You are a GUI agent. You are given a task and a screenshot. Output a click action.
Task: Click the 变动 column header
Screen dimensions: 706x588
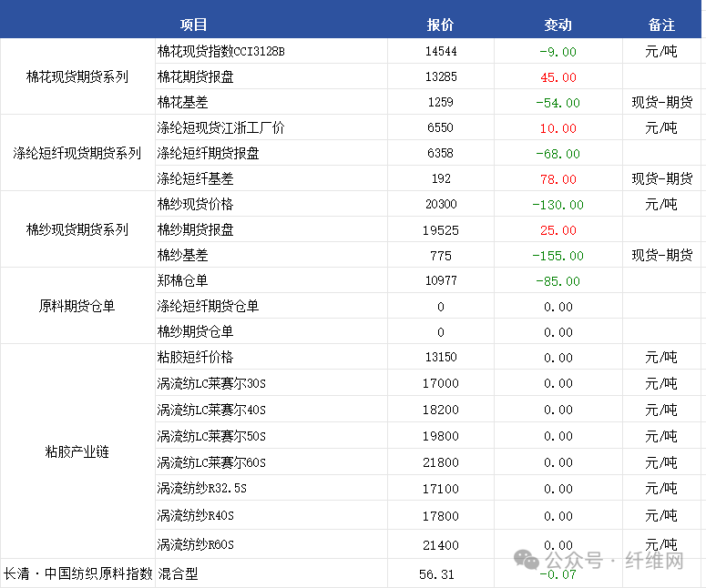click(x=558, y=25)
